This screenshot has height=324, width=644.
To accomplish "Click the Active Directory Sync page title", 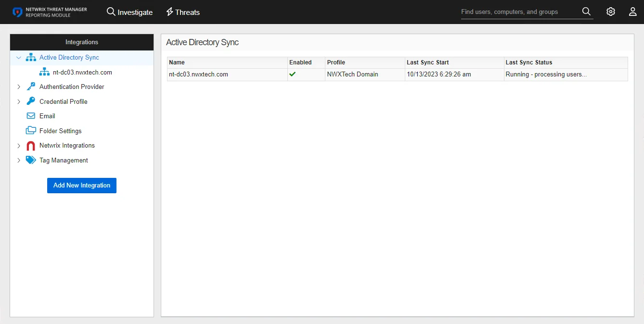I will [x=202, y=42].
